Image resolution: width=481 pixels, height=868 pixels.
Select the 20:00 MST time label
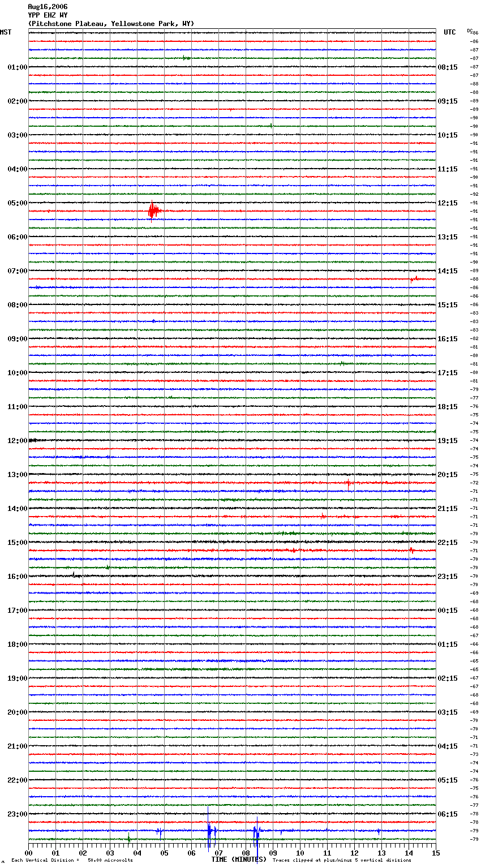click(17, 712)
